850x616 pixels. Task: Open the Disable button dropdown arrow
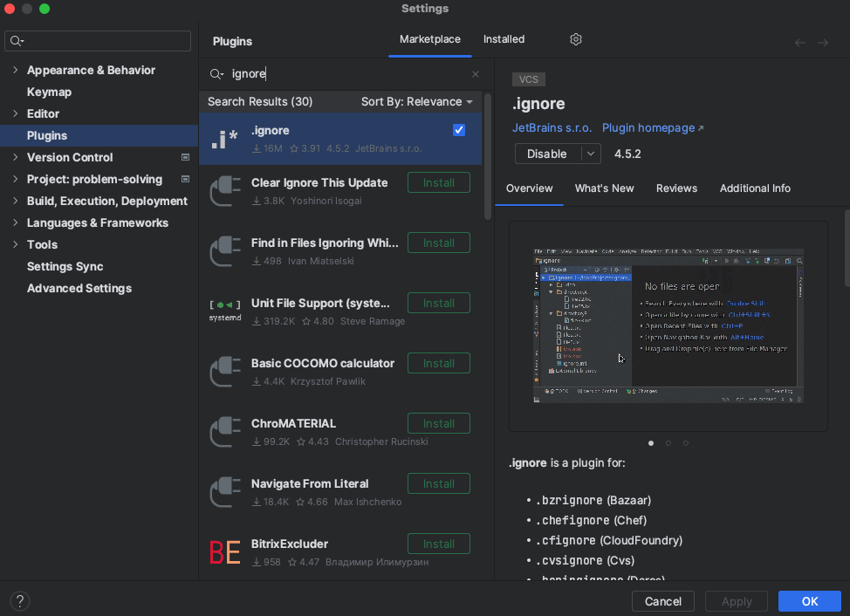pos(591,154)
